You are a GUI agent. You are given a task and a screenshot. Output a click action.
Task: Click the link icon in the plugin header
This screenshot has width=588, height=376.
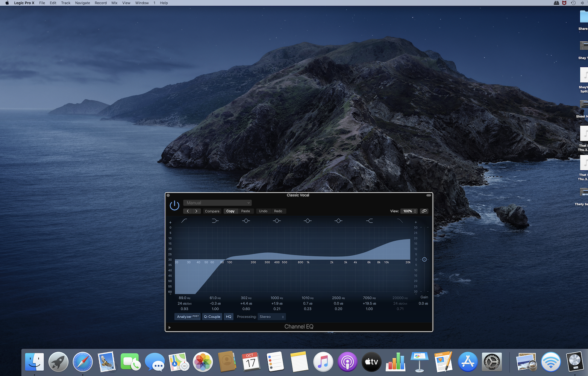tap(424, 211)
